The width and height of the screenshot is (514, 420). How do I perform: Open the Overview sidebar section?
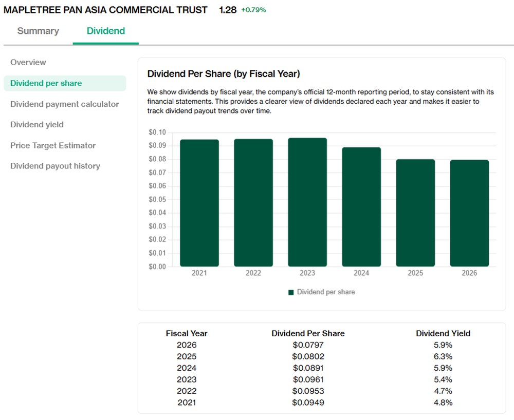pos(28,62)
